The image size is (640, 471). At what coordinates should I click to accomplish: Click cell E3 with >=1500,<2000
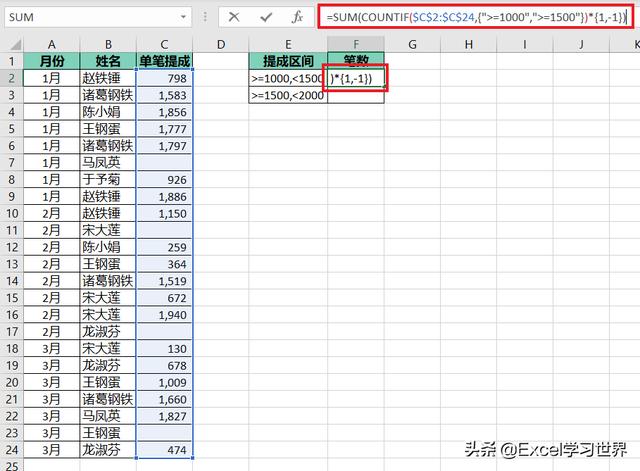[288, 95]
